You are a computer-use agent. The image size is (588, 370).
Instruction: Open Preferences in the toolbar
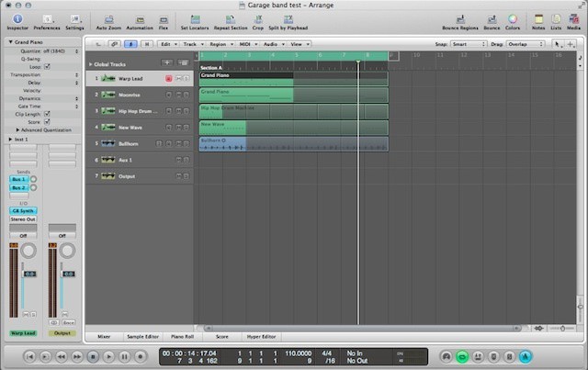47,19
